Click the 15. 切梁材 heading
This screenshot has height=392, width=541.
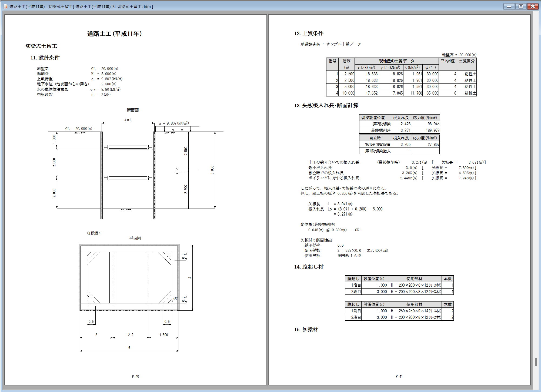(306, 329)
